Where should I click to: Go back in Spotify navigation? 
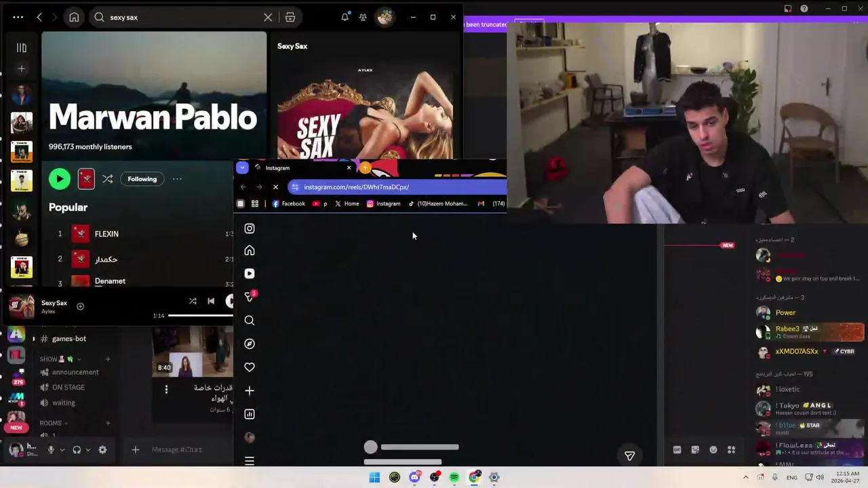tap(39, 17)
